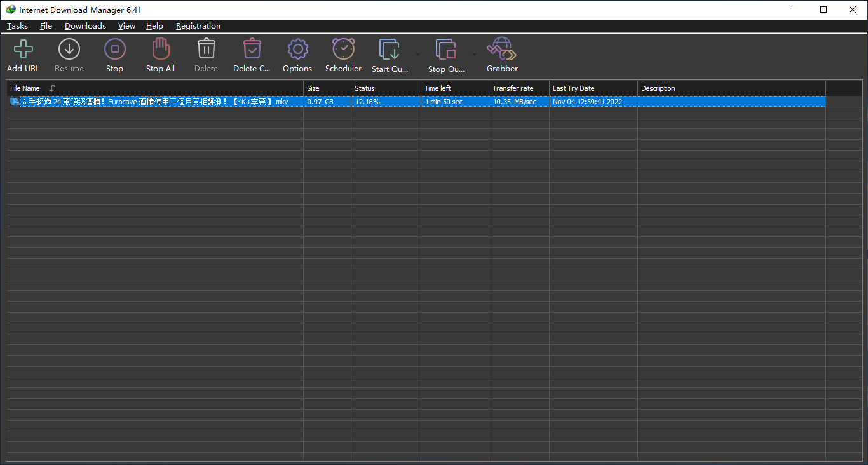Expand the Start Queue dropdown arrow
Viewport: 868px width, 465px height.
(x=417, y=55)
